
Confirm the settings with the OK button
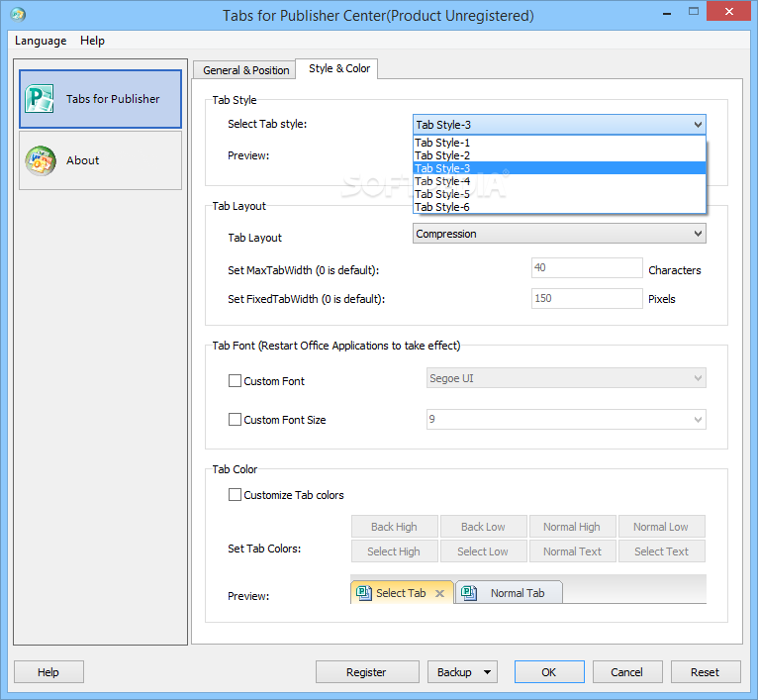point(549,672)
